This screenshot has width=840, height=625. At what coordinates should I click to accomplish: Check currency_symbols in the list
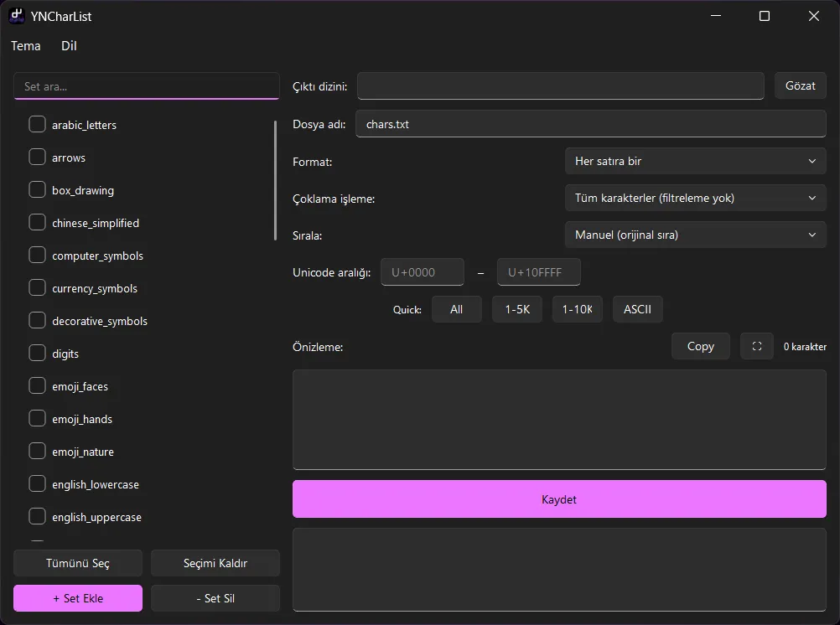(37, 287)
